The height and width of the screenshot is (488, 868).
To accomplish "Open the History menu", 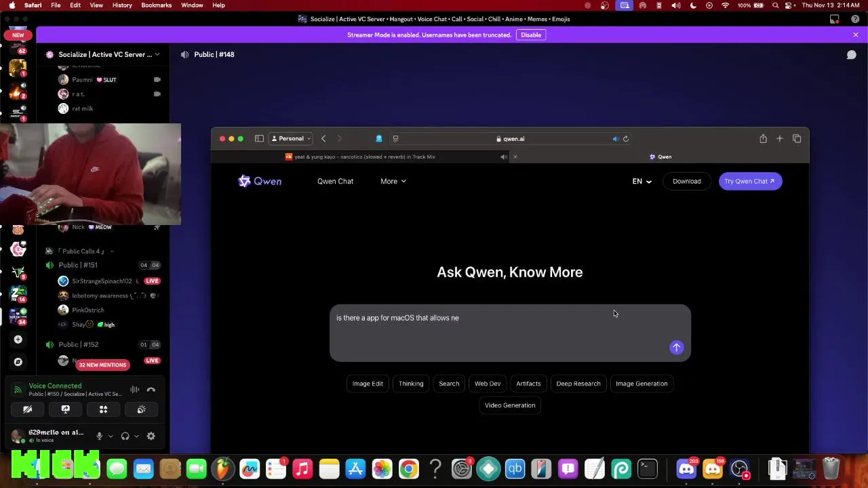I will pos(122,5).
